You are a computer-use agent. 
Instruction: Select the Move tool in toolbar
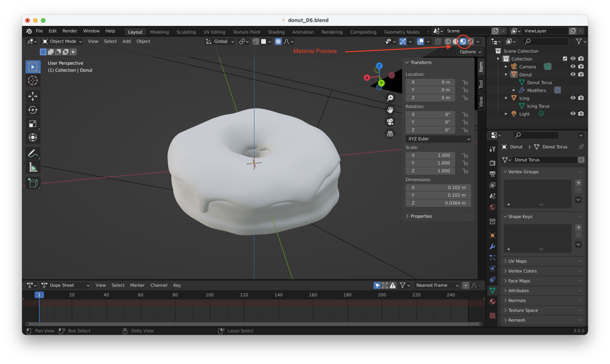tap(33, 96)
